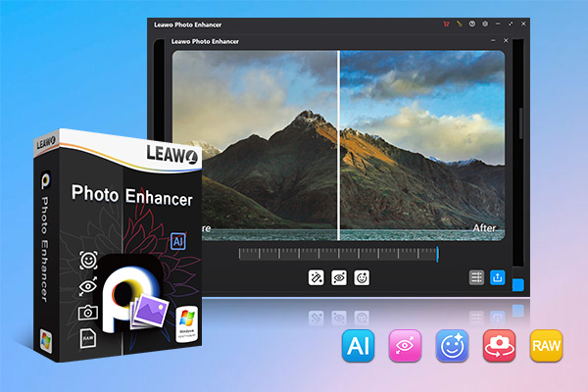The image size is (588, 392).
Task: Minimize the inner preview dialog
Action: (x=493, y=40)
